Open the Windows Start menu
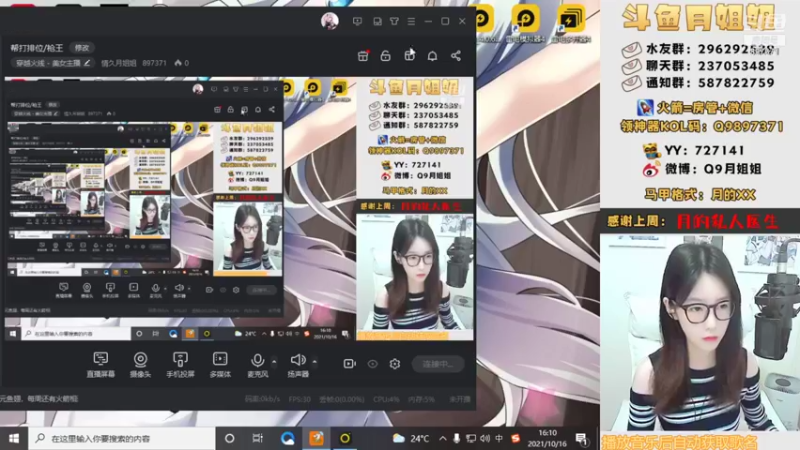Image resolution: width=800 pixels, height=450 pixels. (x=14, y=438)
